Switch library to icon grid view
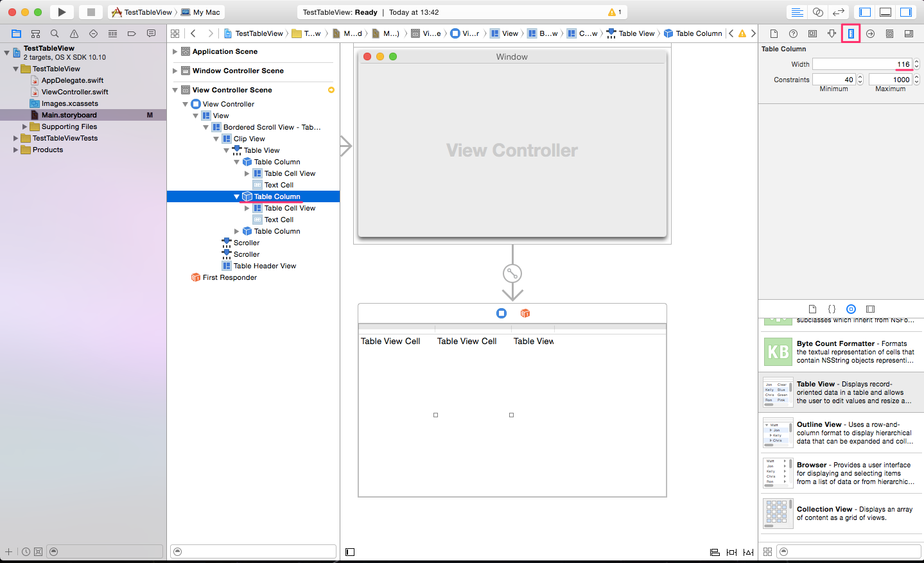This screenshot has height=563, width=924. click(x=767, y=552)
